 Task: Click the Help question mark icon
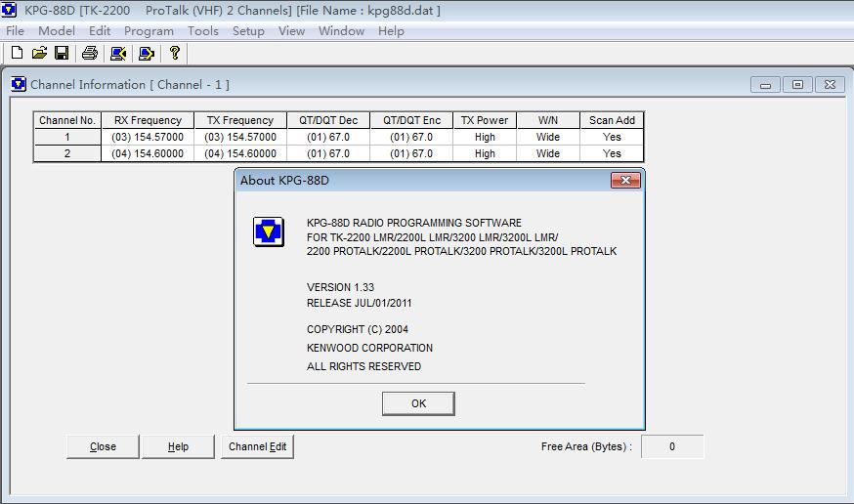point(174,53)
